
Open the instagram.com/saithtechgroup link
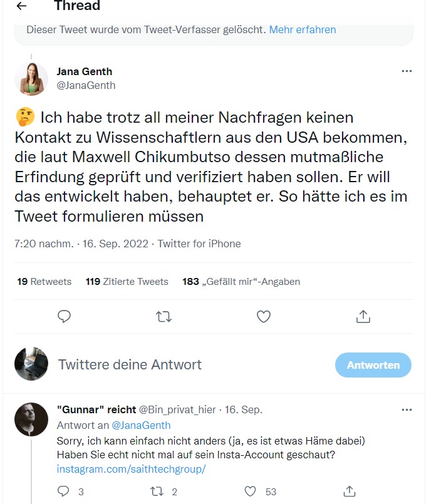[131, 469]
